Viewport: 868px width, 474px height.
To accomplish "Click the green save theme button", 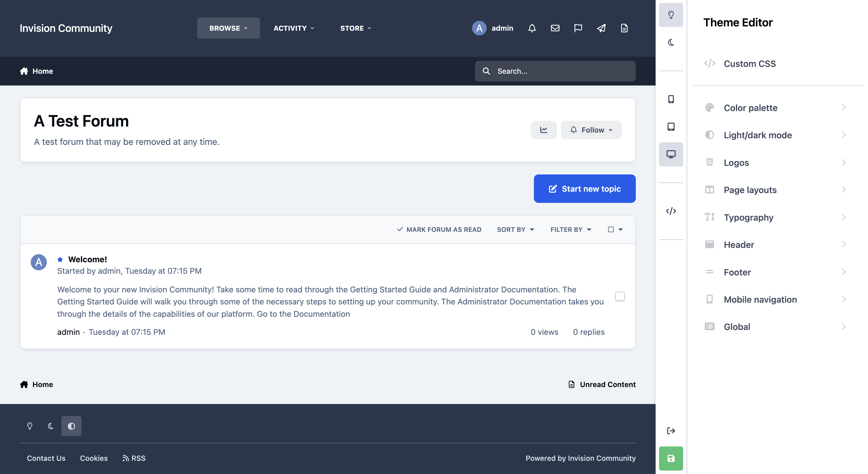I will coord(671,458).
